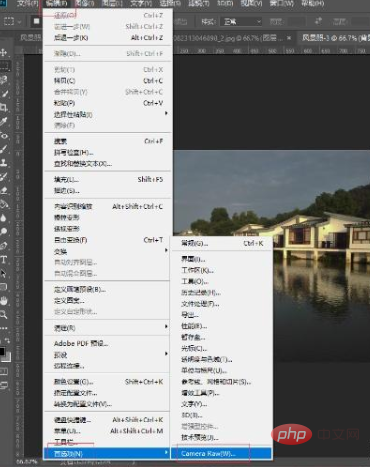Choose the Clone Stamp tool
Image resolution: width=370 pixels, height=467 pixels.
[x=4, y=163]
